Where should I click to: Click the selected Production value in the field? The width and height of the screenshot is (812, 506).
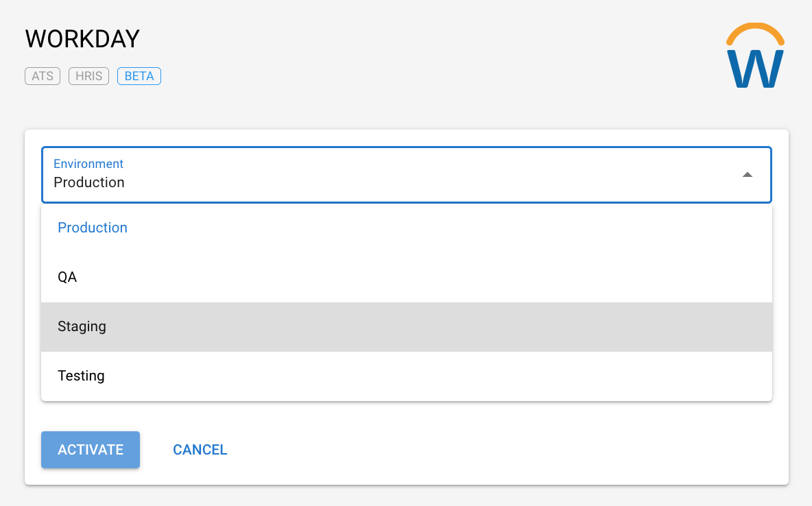pos(89,183)
